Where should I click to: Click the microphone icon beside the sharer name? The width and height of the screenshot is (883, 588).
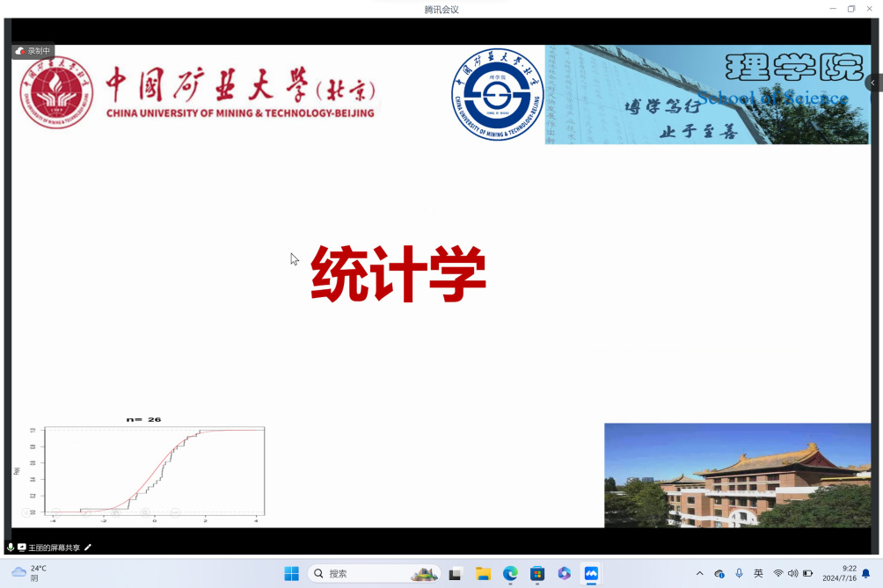11,548
